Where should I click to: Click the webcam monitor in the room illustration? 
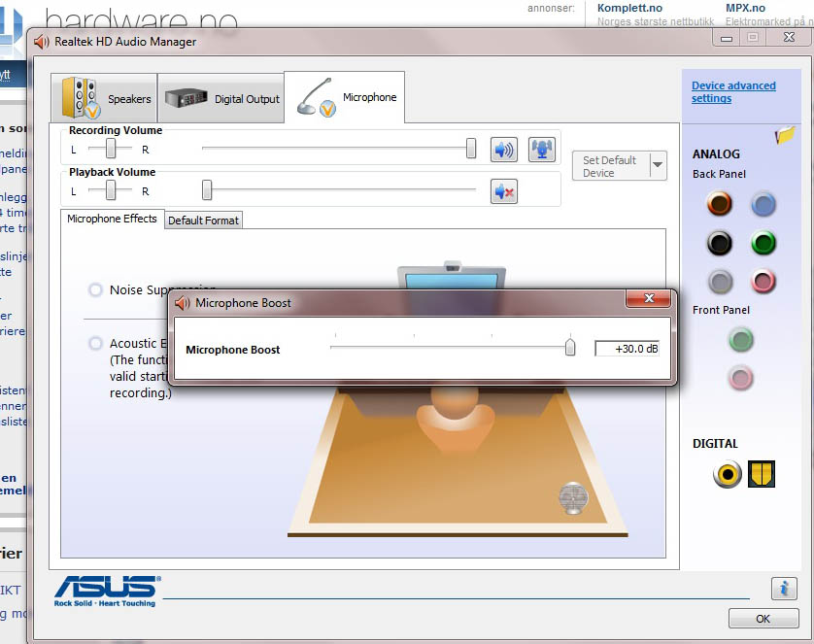click(x=452, y=278)
